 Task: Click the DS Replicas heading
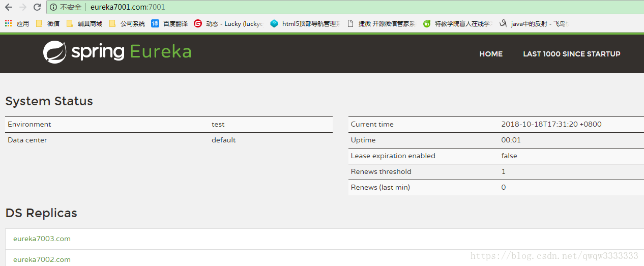pos(41,213)
